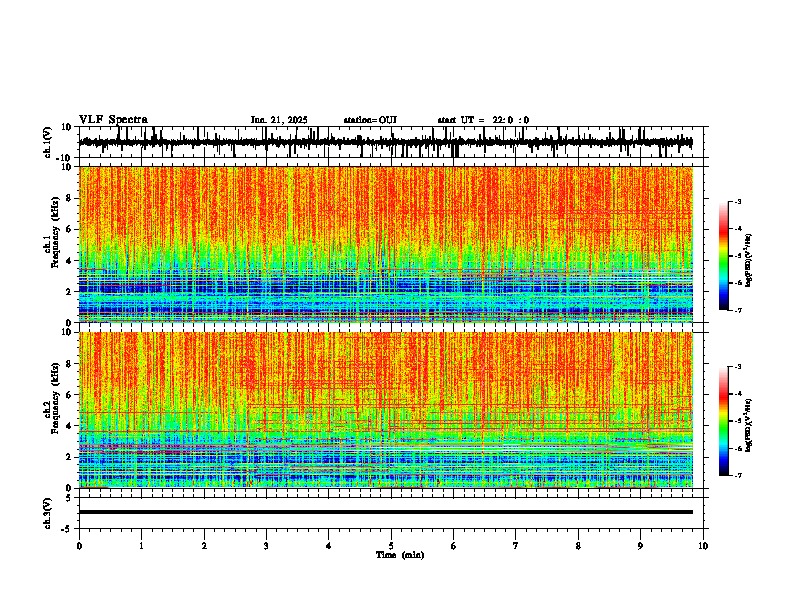Click the ch.3(V) axis label
Viewport: 792px width, 612px height.
point(48,513)
